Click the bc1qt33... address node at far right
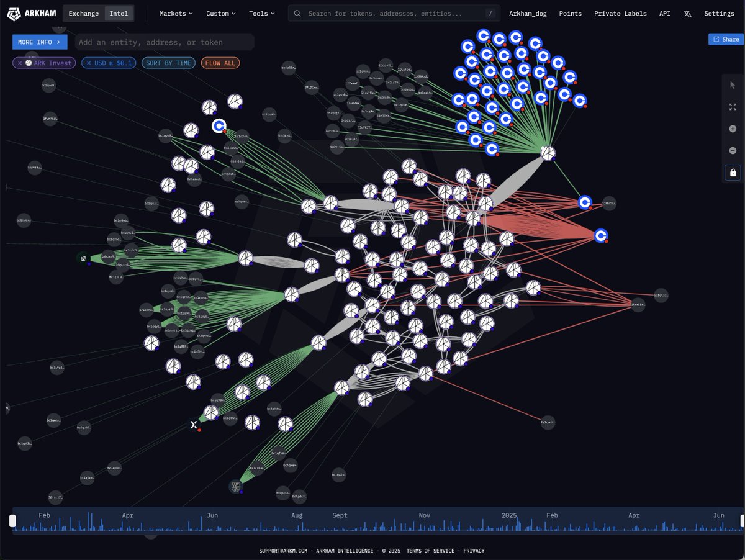The image size is (745, 560). tap(661, 296)
